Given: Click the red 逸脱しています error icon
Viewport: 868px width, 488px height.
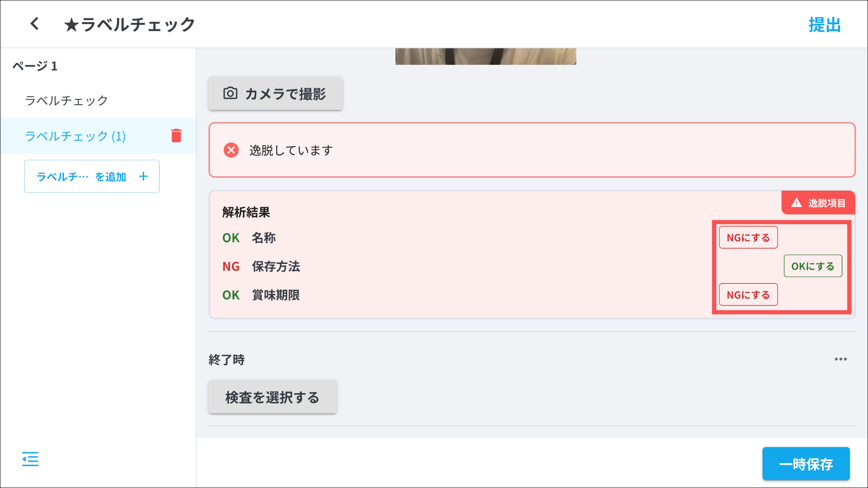Looking at the screenshot, I should click(231, 150).
